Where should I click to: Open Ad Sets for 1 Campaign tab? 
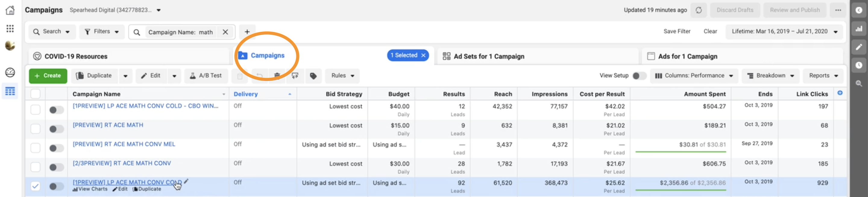click(537, 56)
